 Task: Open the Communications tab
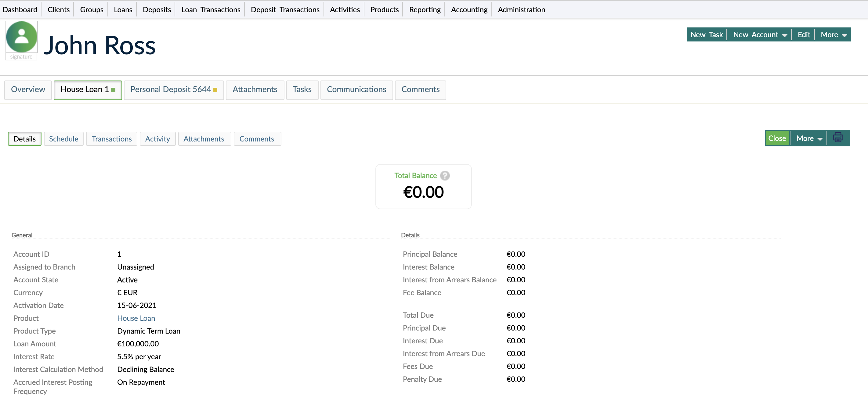pyautogui.click(x=356, y=89)
